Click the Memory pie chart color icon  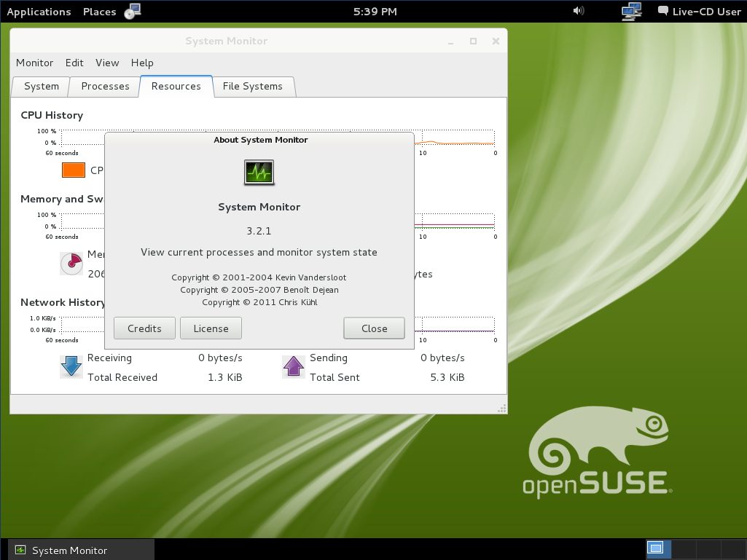[x=71, y=264]
